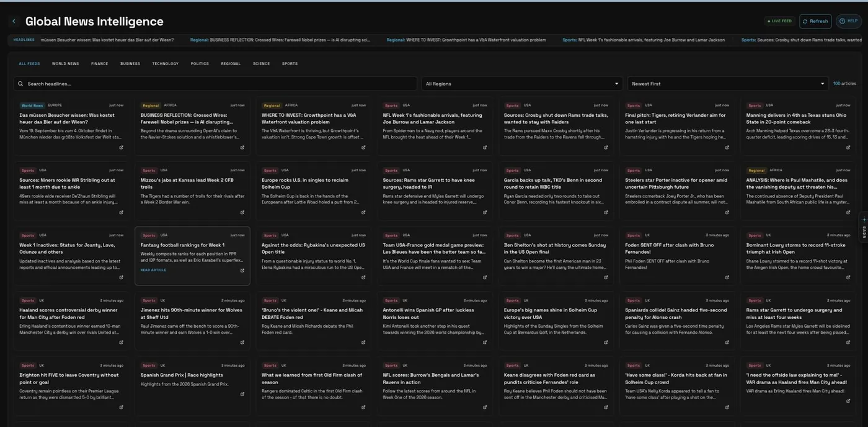The height and width of the screenshot is (427, 868).
Task: Expand the All Regions dropdown
Action: tap(522, 84)
